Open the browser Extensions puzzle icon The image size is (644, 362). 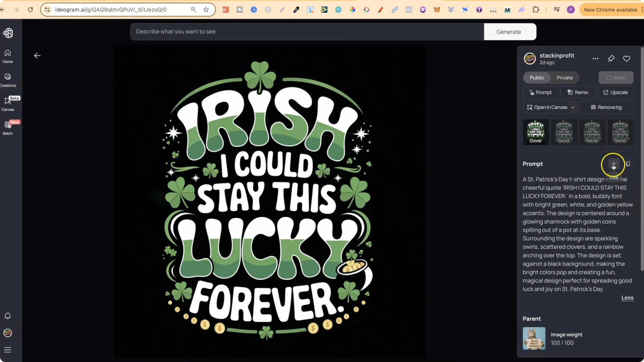(x=536, y=9)
